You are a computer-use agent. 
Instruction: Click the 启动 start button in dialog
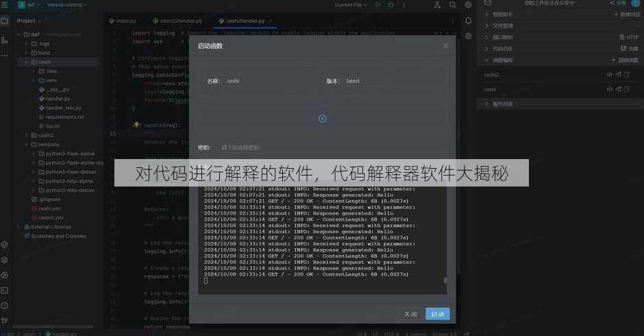click(438, 314)
